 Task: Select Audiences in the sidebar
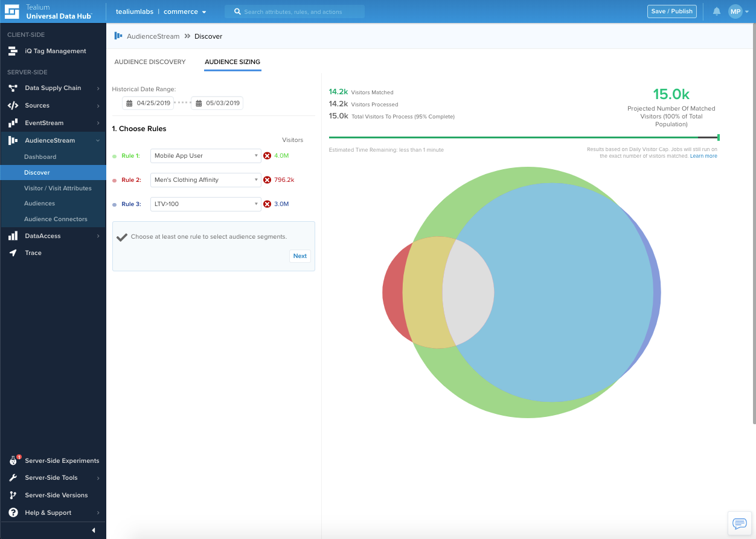click(39, 204)
